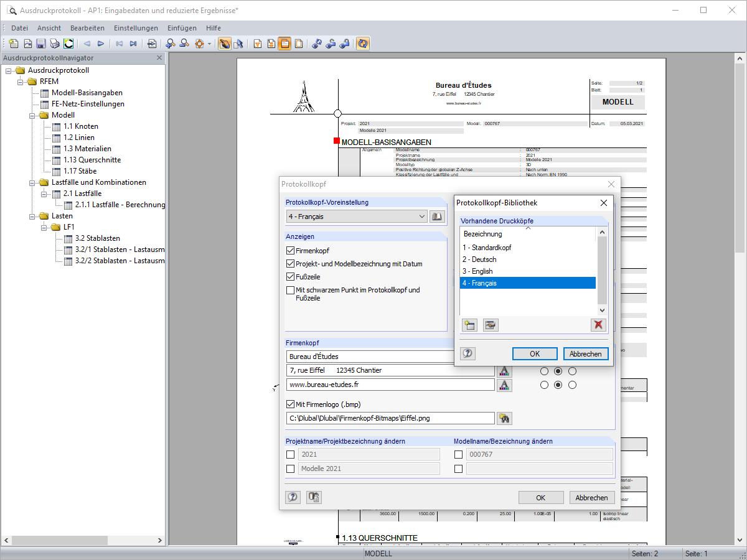
Task: Click help icon in Protokollkopf-Bibliothek dialog
Action: [x=467, y=353]
